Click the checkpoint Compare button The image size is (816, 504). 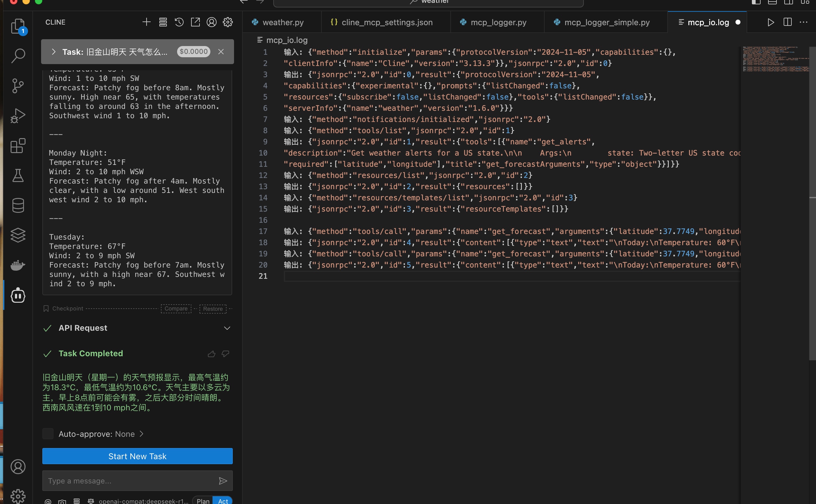pyautogui.click(x=176, y=309)
